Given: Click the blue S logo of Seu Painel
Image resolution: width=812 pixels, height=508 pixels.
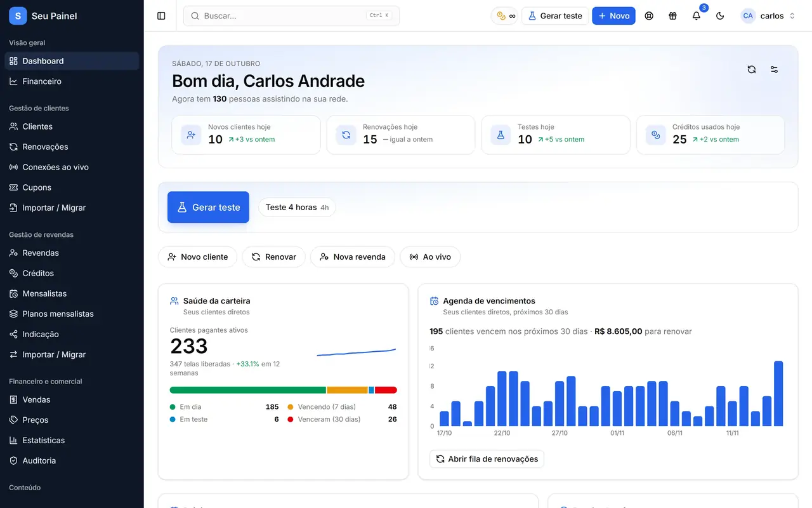Looking at the screenshot, I should [x=18, y=16].
